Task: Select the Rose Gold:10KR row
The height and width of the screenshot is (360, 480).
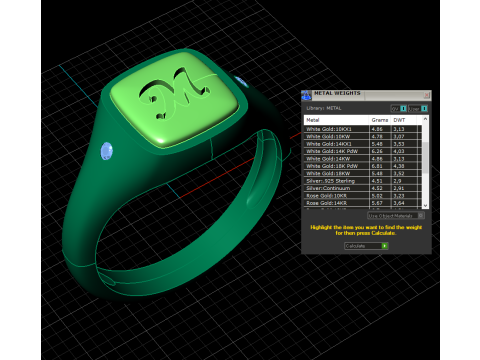Action: point(363,196)
